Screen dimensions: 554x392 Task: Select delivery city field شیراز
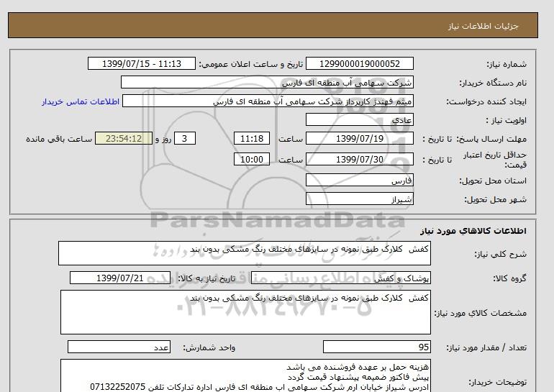coord(359,199)
